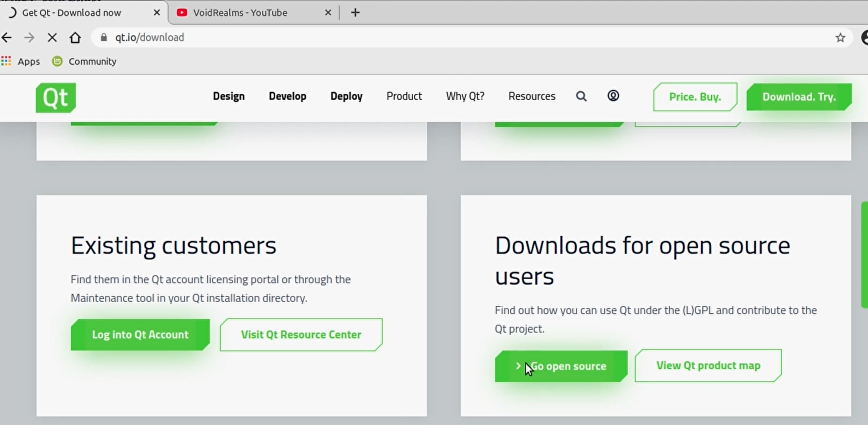Click the Price. Buy. button

[x=695, y=97]
